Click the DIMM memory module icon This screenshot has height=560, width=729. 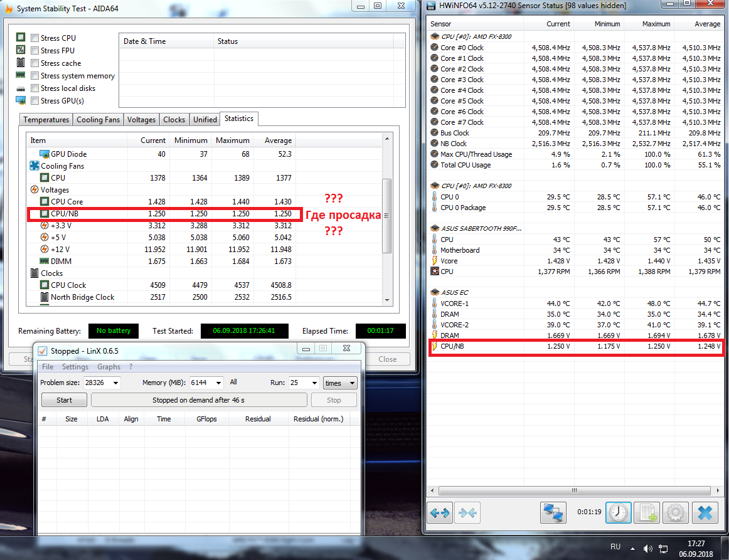point(44,261)
